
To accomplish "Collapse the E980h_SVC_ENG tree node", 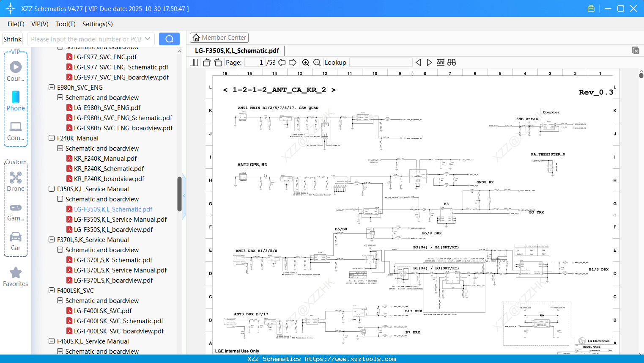I will pyautogui.click(x=51, y=87).
